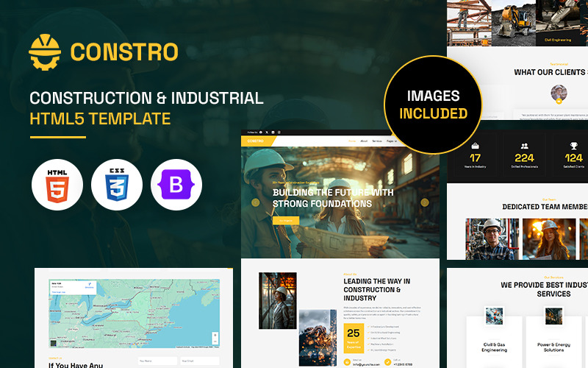588x368 pixels.
Task: Open the Home menu item
Action: pos(352,141)
